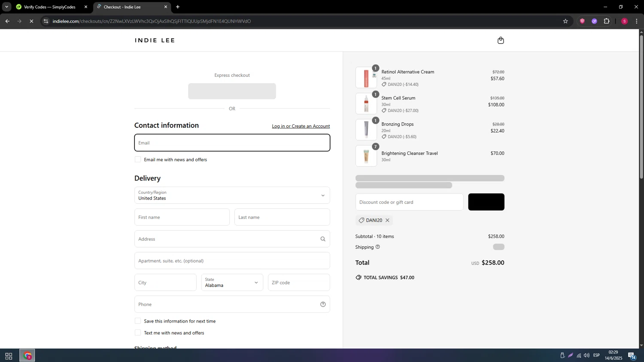Click the Stem Cell Serum thumbnail

(x=366, y=104)
